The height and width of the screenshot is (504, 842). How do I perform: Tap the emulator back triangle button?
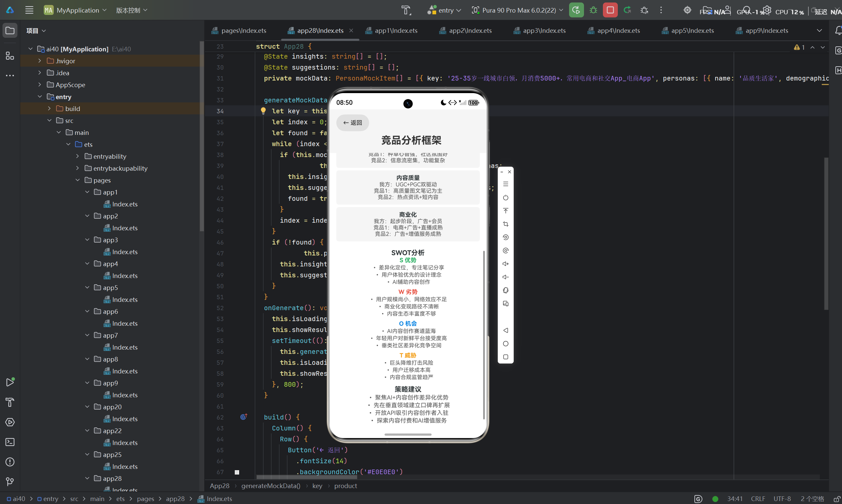point(506,330)
